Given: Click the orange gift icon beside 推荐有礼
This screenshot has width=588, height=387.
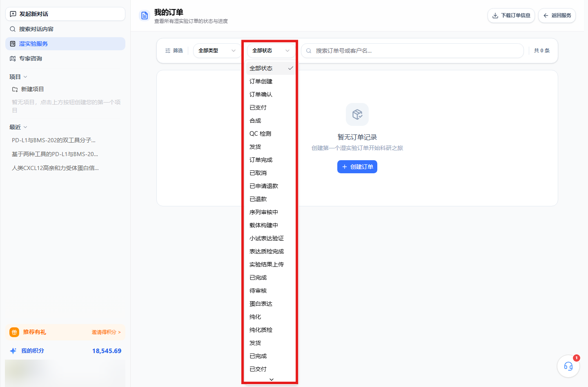Looking at the screenshot, I should pyautogui.click(x=14, y=332).
